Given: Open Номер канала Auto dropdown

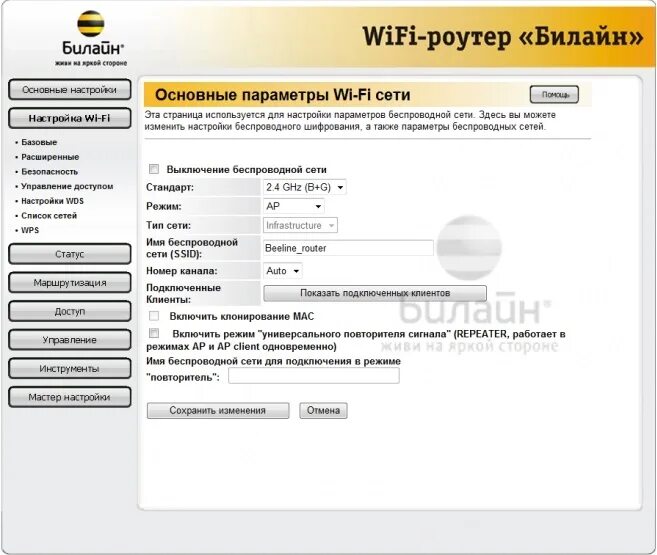Looking at the screenshot, I should (282, 271).
